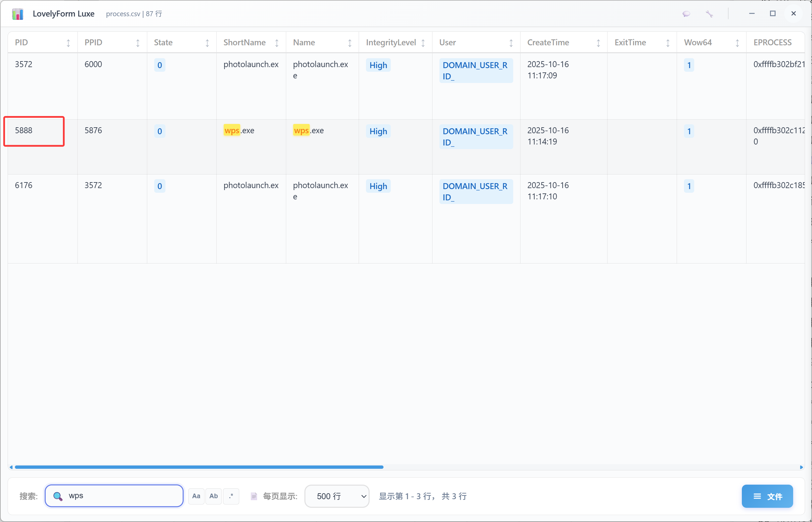This screenshot has height=522, width=812.
Task: Open the wrench settings icon
Action: (x=709, y=14)
